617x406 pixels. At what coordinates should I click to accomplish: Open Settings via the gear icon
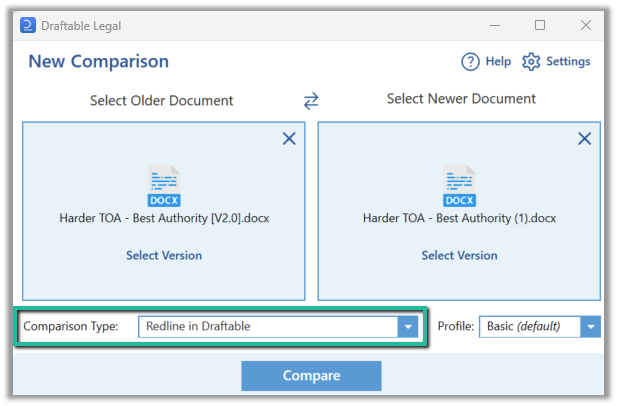click(x=531, y=62)
